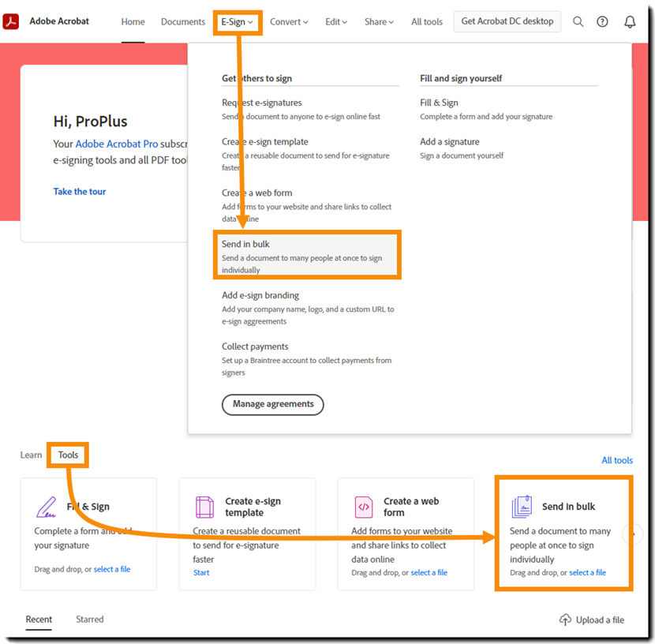Switch to the Learn tab
The image size is (655, 644).
31,455
